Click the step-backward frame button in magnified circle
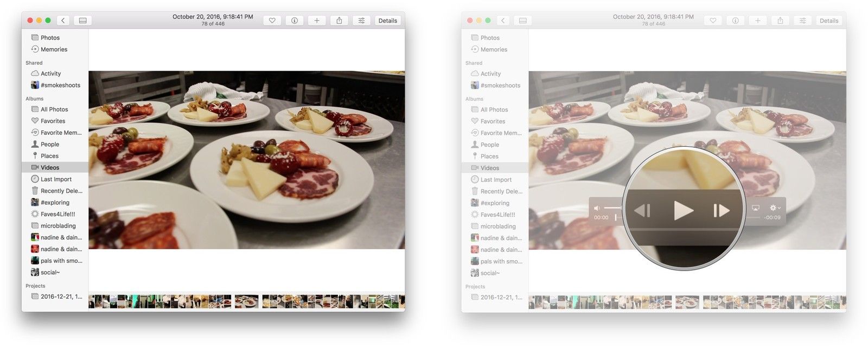Viewport: 868px width, 346px height. pyautogui.click(x=643, y=211)
